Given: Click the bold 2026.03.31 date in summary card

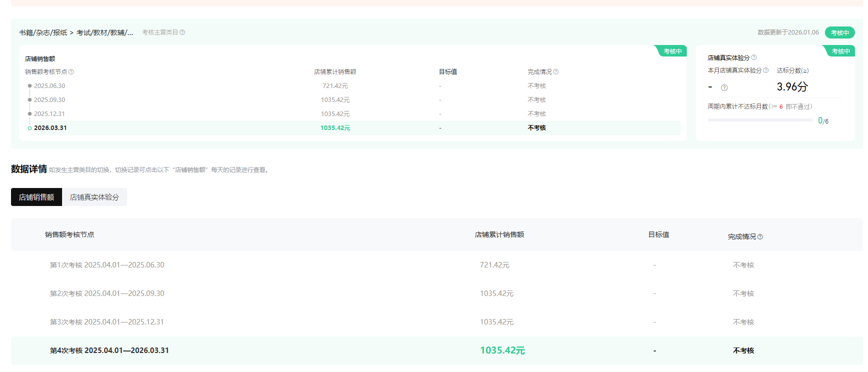Looking at the screenshot, I should [51, 128].
